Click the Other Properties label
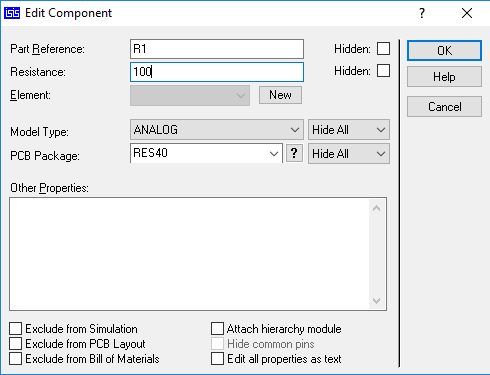The image size is (490, 375). 49,188
